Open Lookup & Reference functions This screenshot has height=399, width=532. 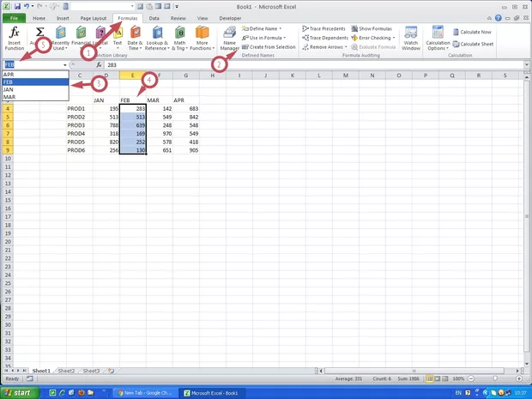pos(157,38)
